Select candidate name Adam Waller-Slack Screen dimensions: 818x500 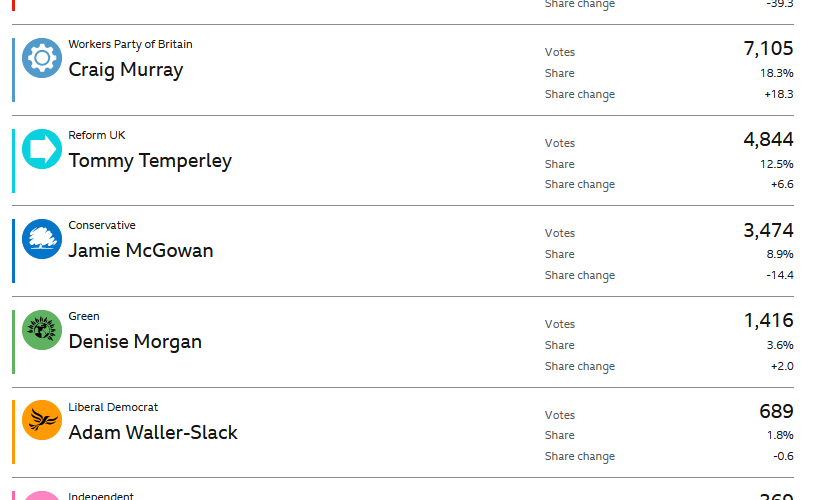153,433
